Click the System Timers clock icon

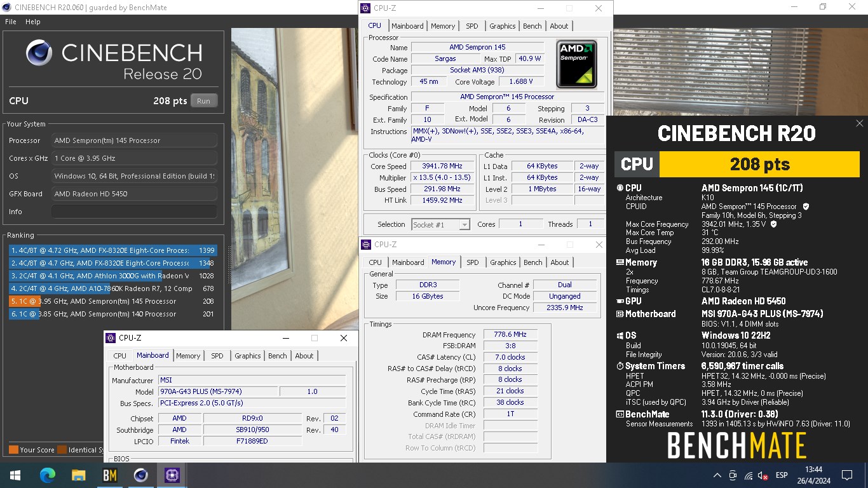pos(620,366)
